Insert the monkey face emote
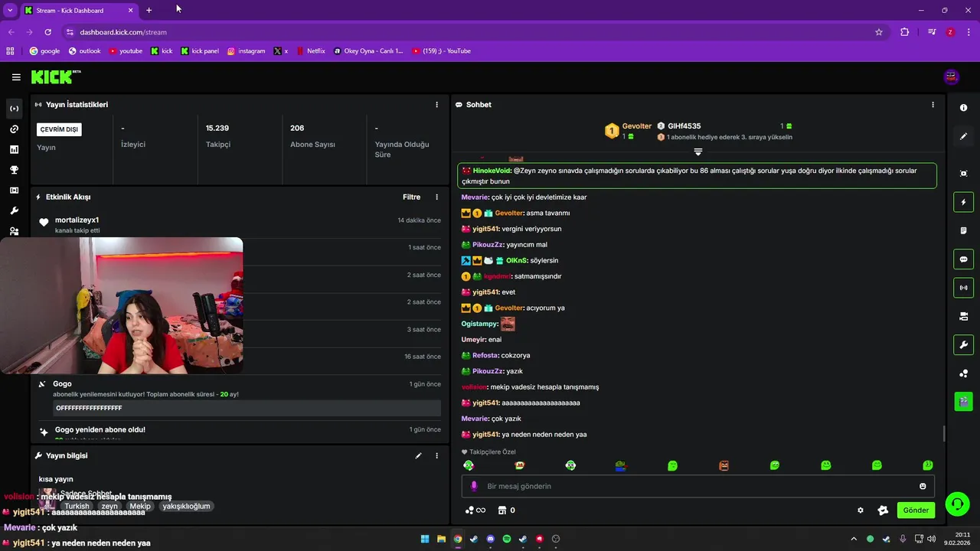The width and height of the screenshot is (980, 551). tap(520, 465)
